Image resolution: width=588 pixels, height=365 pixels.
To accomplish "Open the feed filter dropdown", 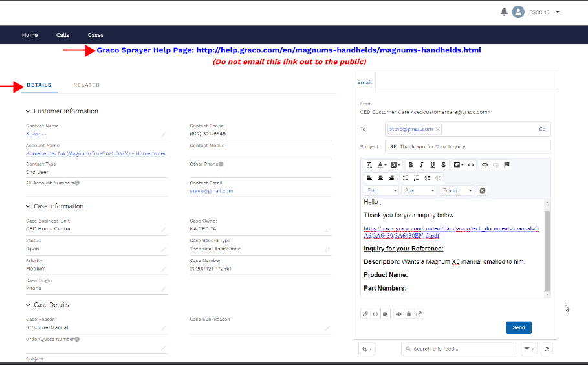I will 528,349.
